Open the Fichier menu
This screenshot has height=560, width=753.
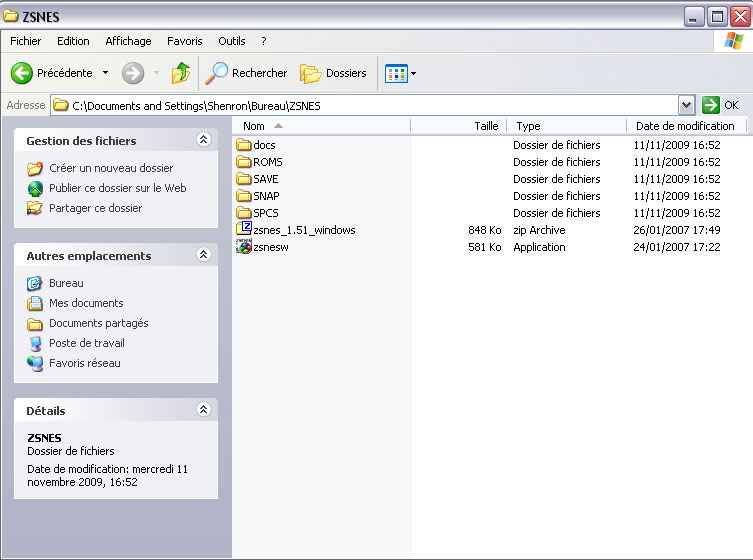point(25,41)
